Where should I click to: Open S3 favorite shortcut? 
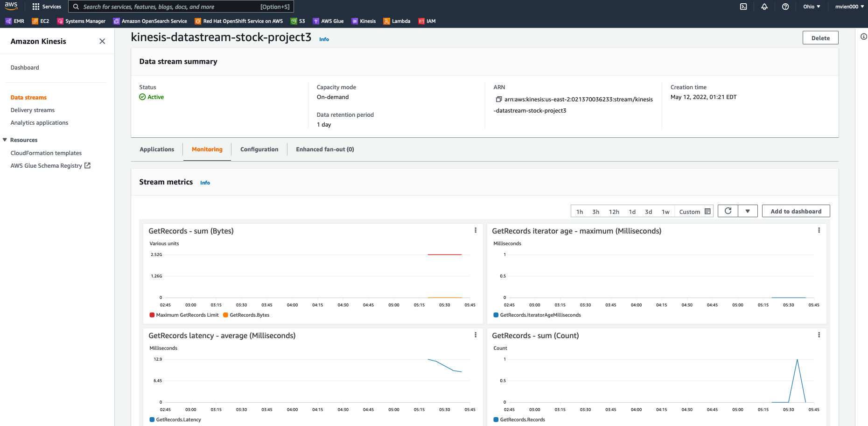tap(298, 21)
